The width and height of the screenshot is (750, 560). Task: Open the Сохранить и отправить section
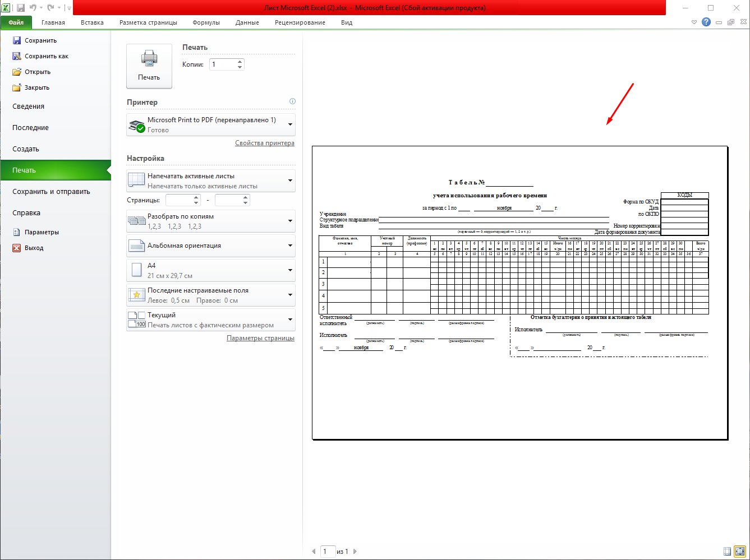click(51, 192)
